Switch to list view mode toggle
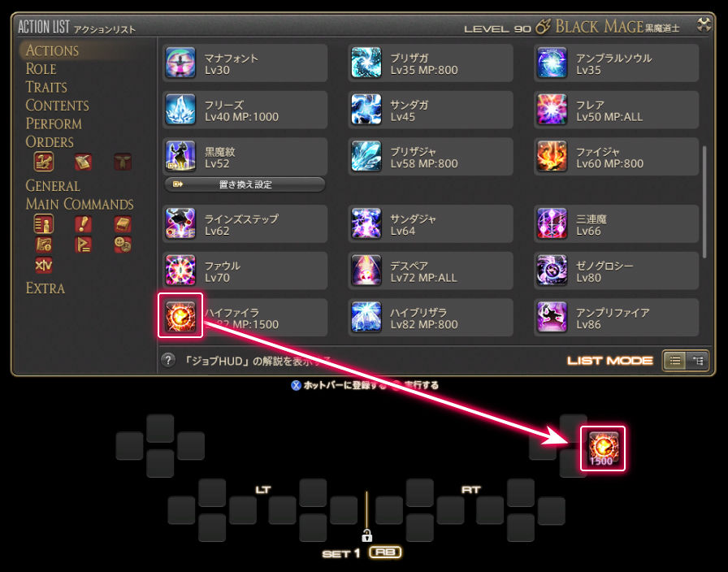Screen dimensions: 728x572 click(x=675, y=361)
